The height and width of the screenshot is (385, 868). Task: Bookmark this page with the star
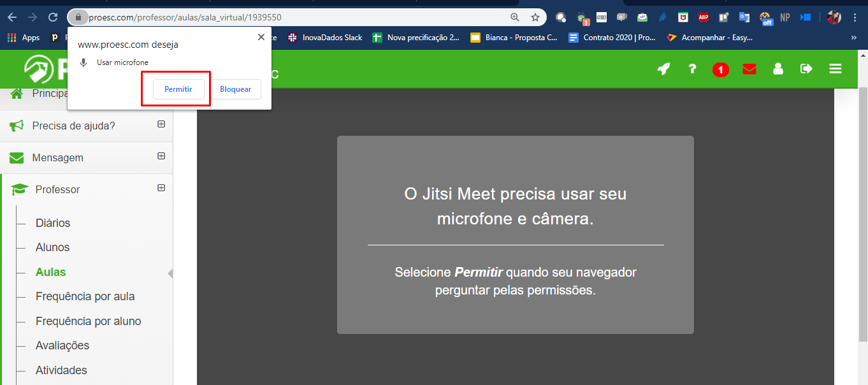coord(535,17)
